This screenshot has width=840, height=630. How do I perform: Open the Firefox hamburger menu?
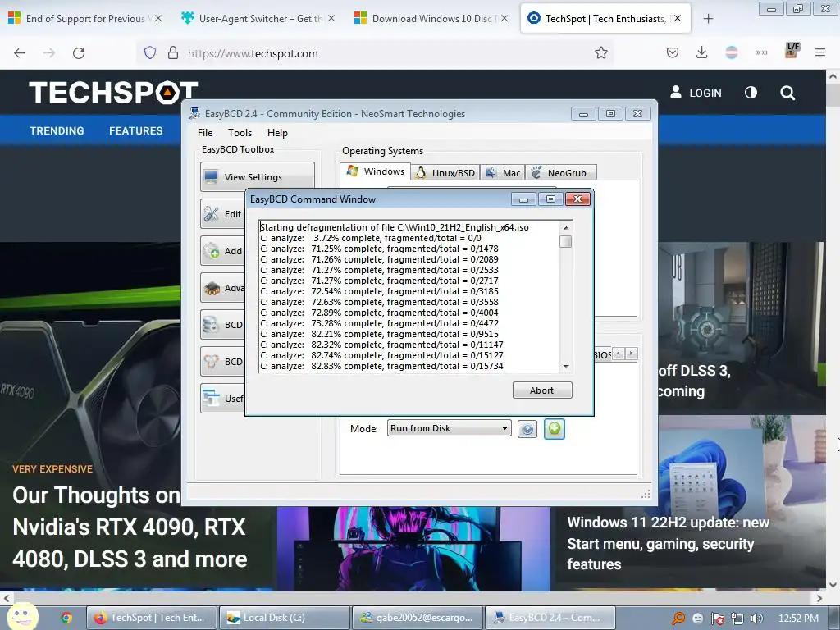[x=820, y=52]
